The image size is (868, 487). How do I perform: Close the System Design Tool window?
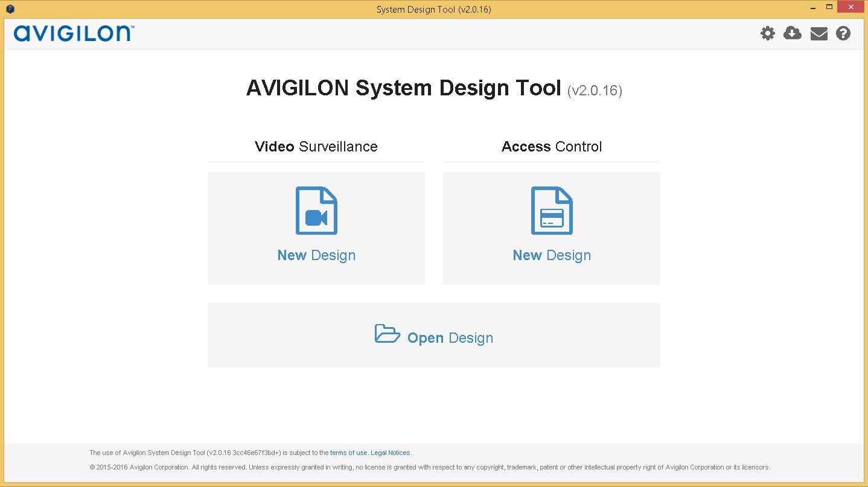pyautogui.click(x=851, y=7)
